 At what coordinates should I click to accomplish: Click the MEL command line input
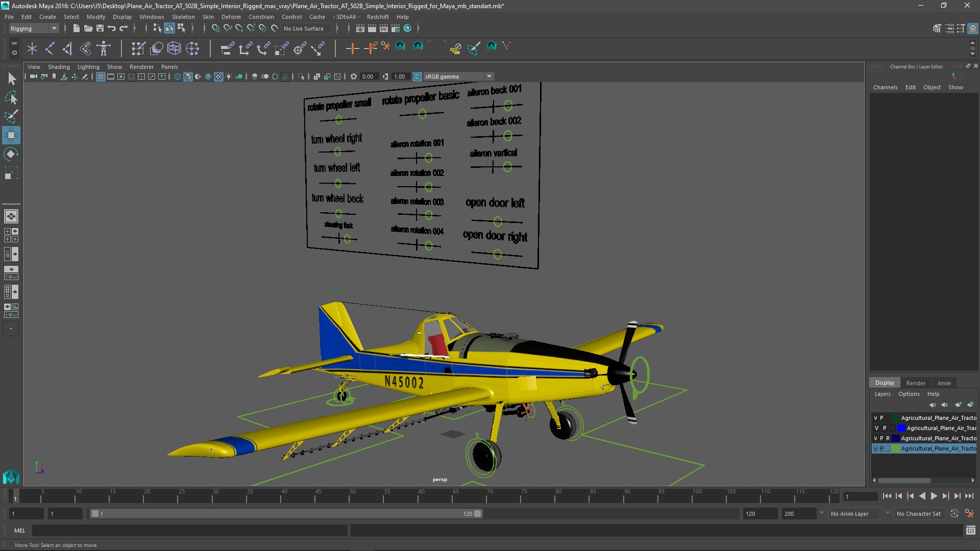coord(189,531)
